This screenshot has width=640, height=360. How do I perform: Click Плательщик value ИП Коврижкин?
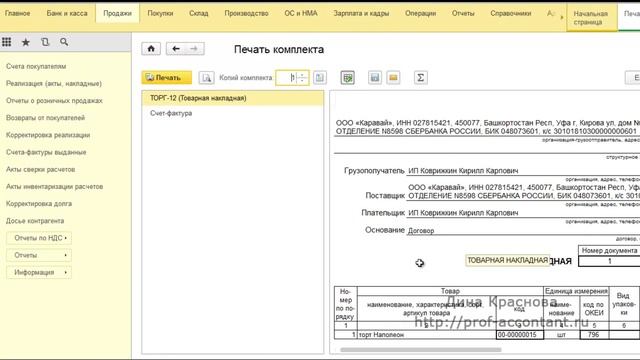[463, 213]
